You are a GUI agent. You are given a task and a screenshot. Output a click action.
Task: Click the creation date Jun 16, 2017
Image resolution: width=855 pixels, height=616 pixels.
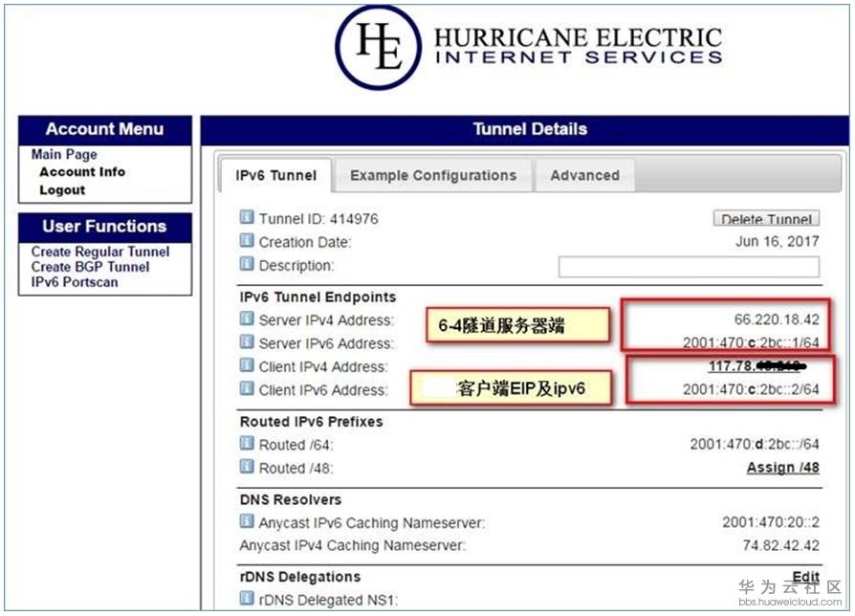(x=777, y=241)
